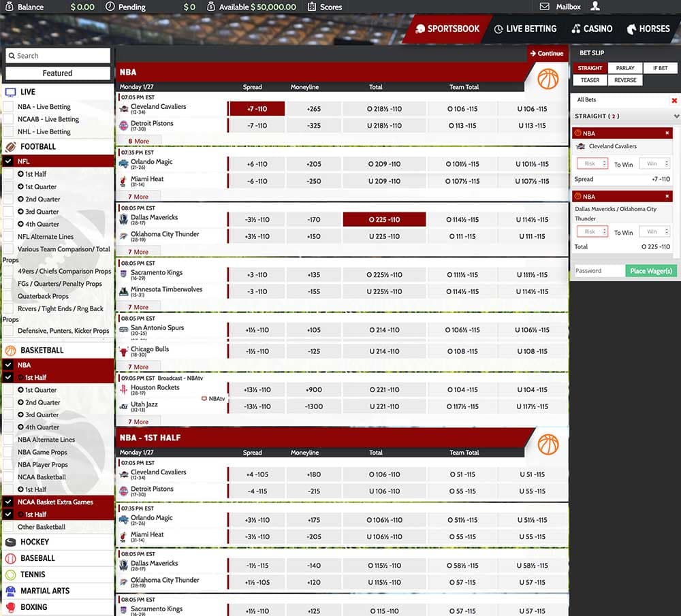Click the Hockey puck icon

[x=10, y=542]
